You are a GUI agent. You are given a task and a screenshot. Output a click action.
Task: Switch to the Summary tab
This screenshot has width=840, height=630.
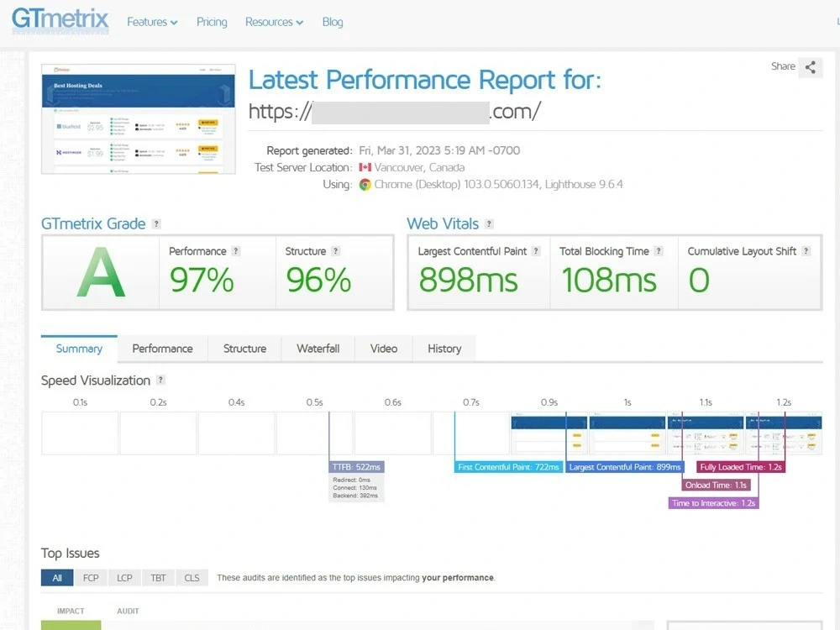(79, 349)
